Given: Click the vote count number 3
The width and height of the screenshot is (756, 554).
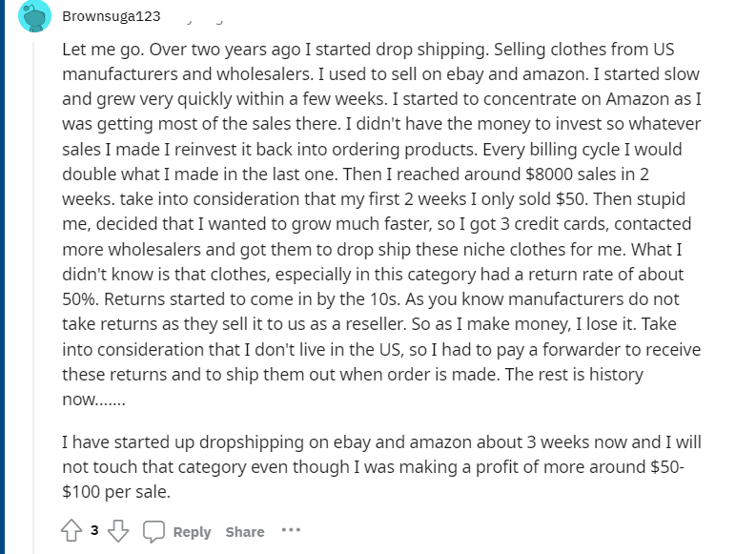Looking at the screenshot, I should (94, 530).
